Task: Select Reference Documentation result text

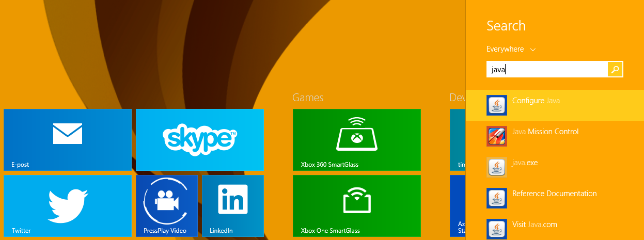Action: click(554, 194)
